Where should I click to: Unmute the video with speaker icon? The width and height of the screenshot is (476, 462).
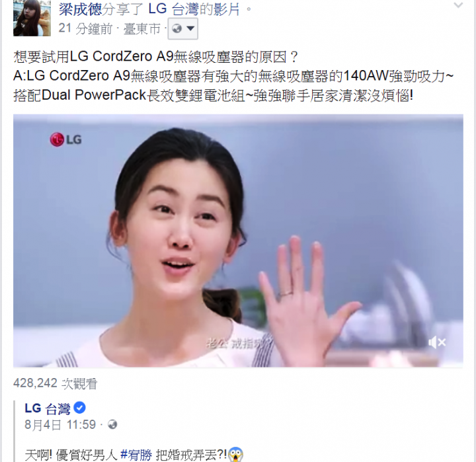437,343
